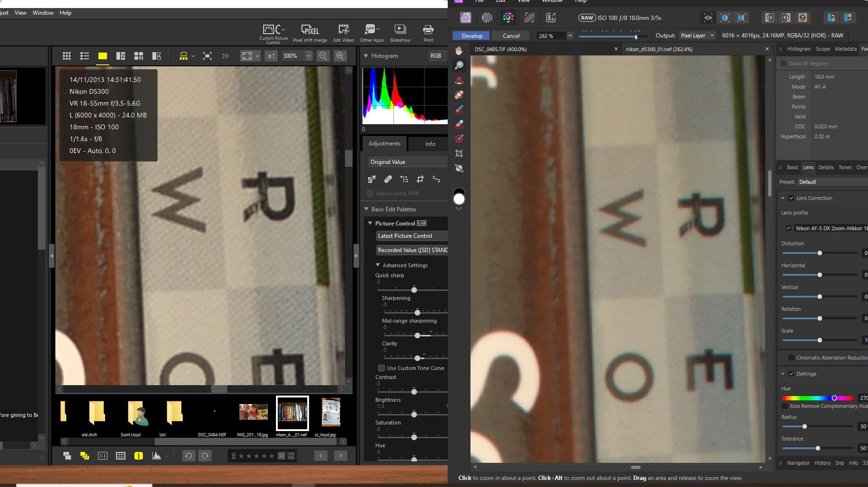The width and height of the screenshot is (868, 487).
Task: Collapse the Advanced Settings section
Action: (x=378, y=265)
